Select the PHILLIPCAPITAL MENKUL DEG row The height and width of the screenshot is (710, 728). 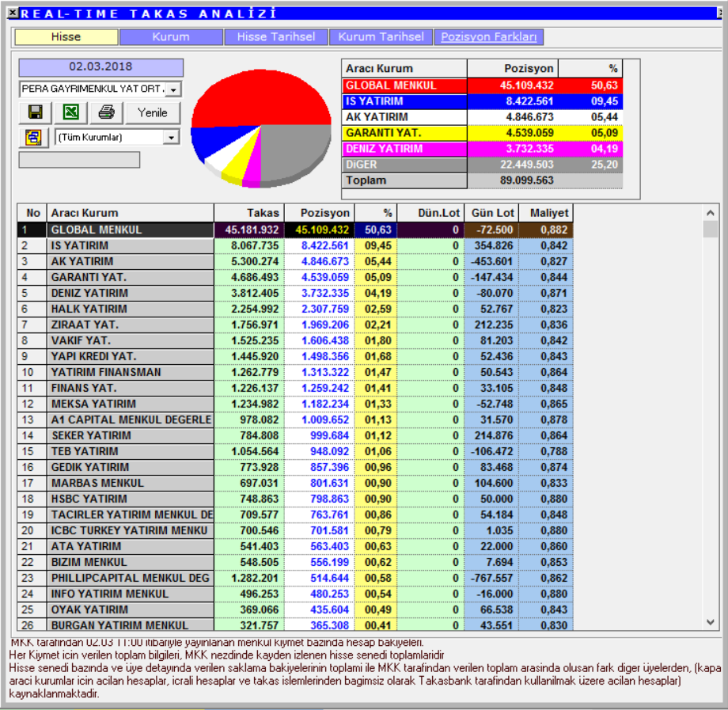(x=295, y=578)
